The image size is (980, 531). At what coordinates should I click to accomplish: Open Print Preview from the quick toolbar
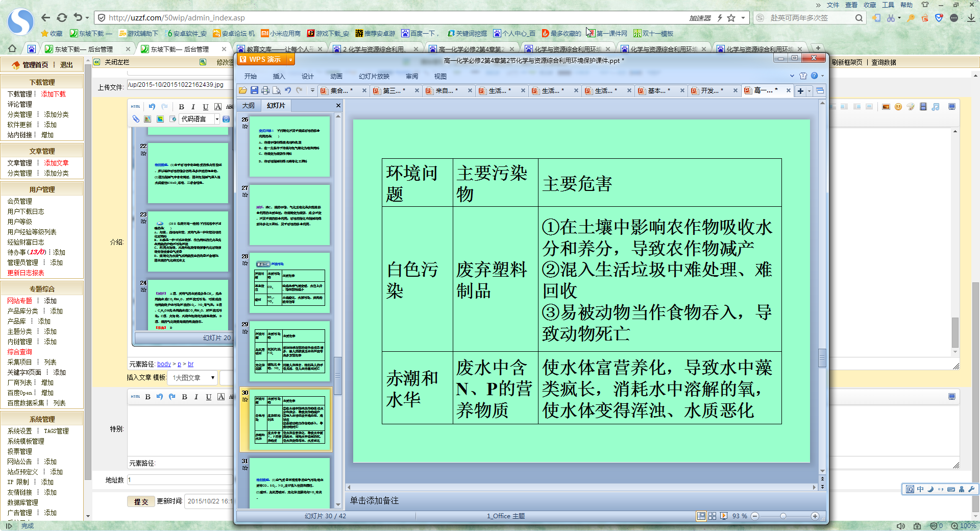pyautogui.click(x=277, y=90)
